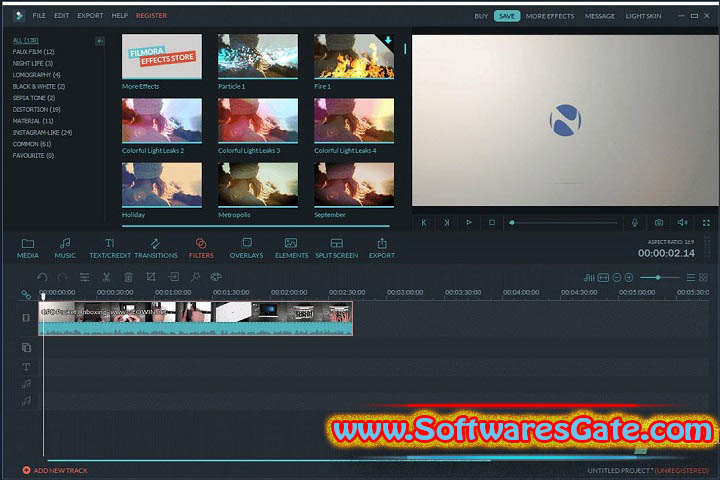Select the All (138) category

[25, 40]
